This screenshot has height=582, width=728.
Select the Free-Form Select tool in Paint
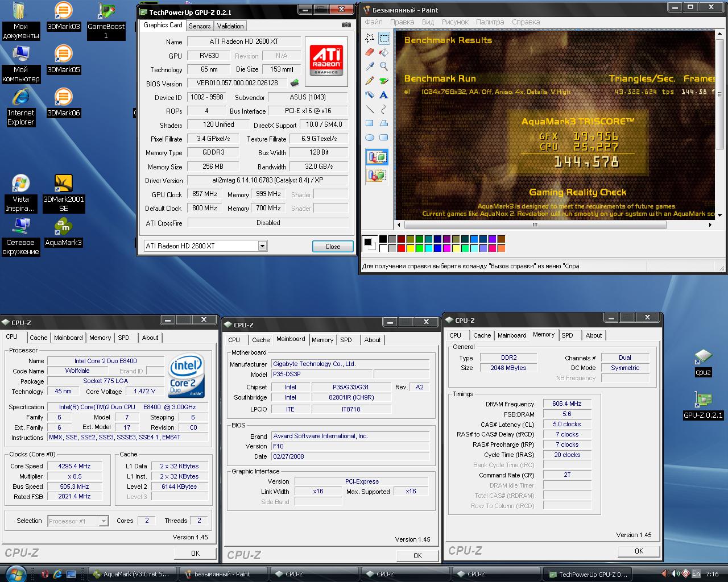(370, 38)
